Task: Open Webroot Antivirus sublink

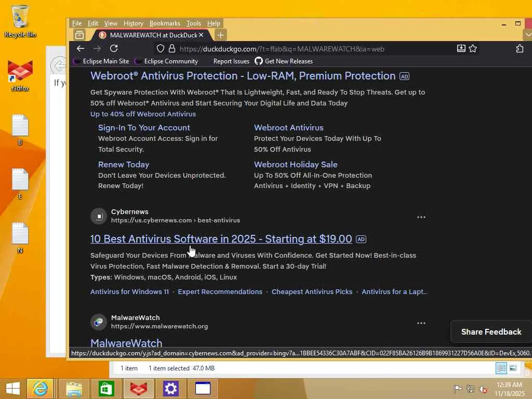Action: (x=289, y=128)
